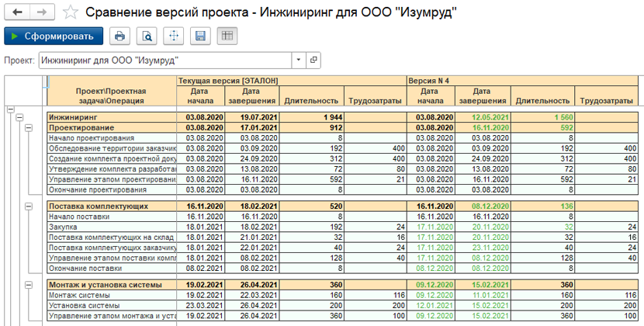This screenshot has width=644, height=326.
Task: Select the Монтаж системы cell
Action: [x=112, y=295]
